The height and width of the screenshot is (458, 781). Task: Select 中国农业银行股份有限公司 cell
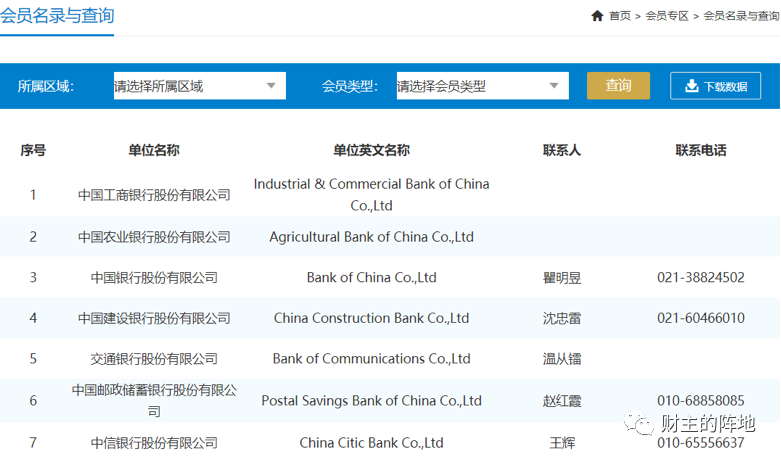154,237
